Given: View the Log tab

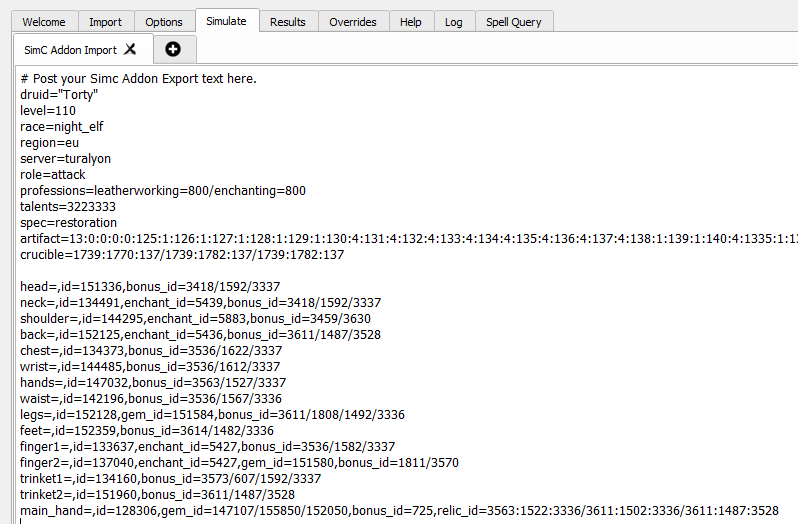Looking at the screenshot, I should 453,22.
